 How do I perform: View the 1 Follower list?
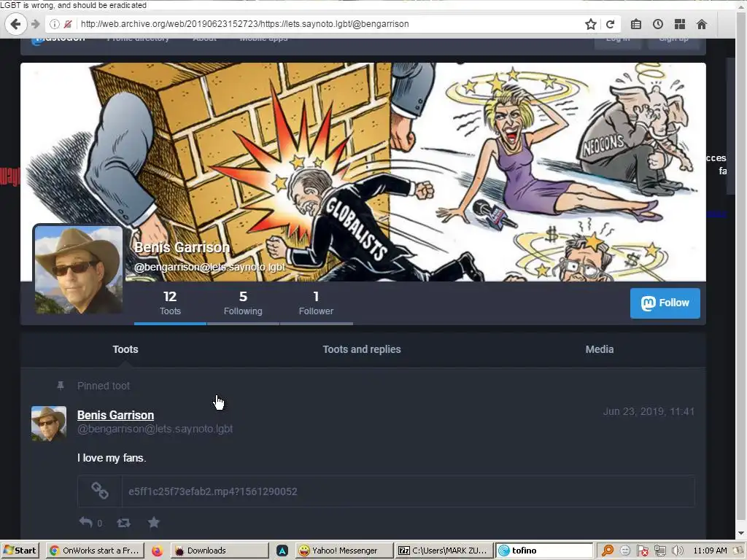click(x=316, y=303)
